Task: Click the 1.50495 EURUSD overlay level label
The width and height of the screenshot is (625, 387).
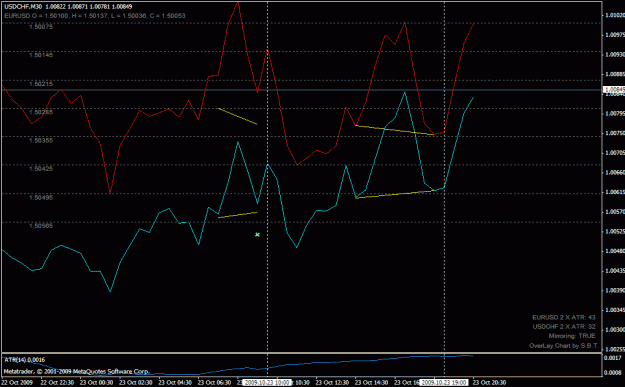Action: coord(41,197)
